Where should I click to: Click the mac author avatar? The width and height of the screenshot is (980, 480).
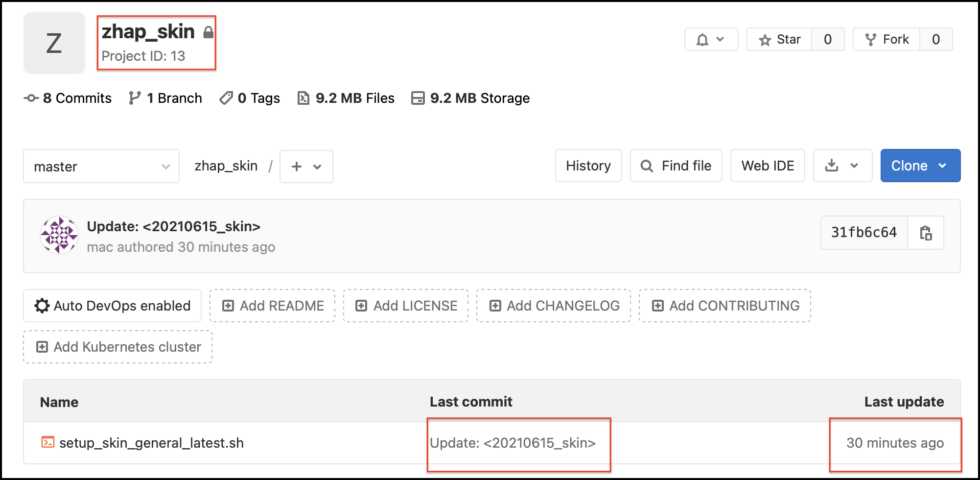(x=59, y=236)
